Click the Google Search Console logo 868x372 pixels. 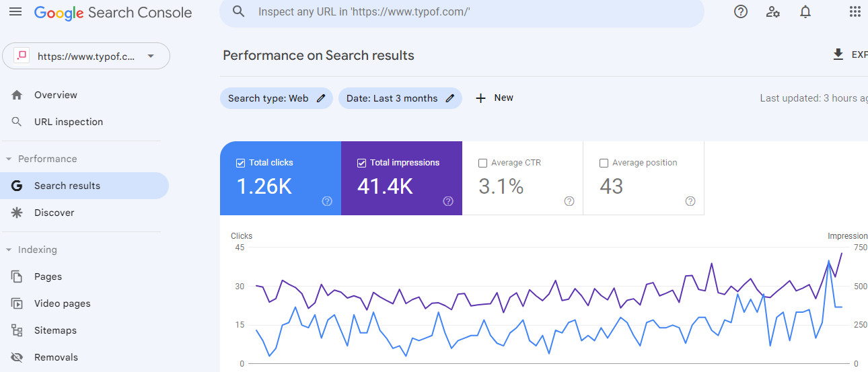[x=113, y=13]
